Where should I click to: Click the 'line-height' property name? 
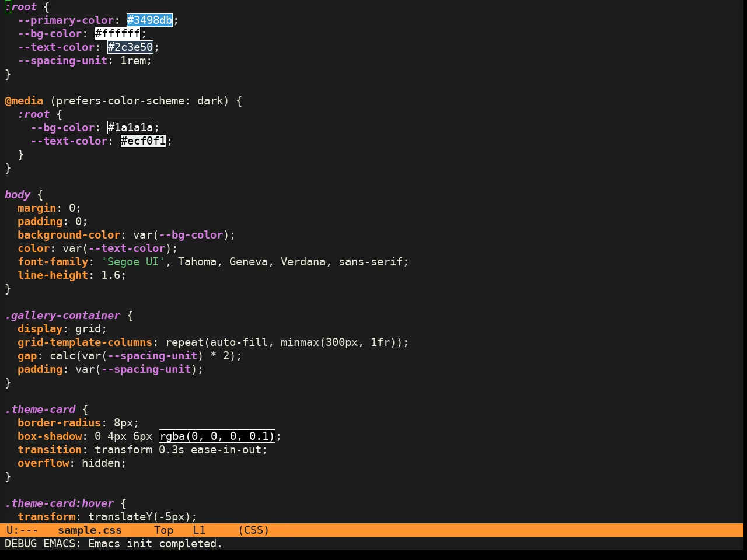point(53,275)
